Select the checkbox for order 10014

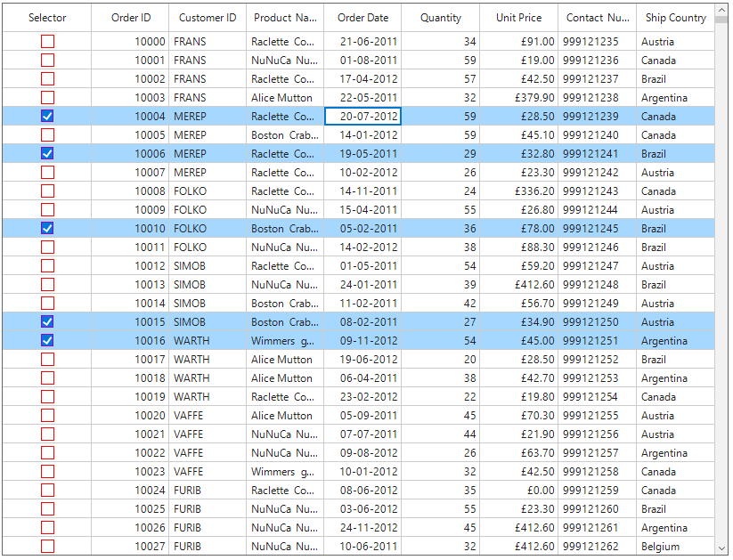click(x=47, y=304)
